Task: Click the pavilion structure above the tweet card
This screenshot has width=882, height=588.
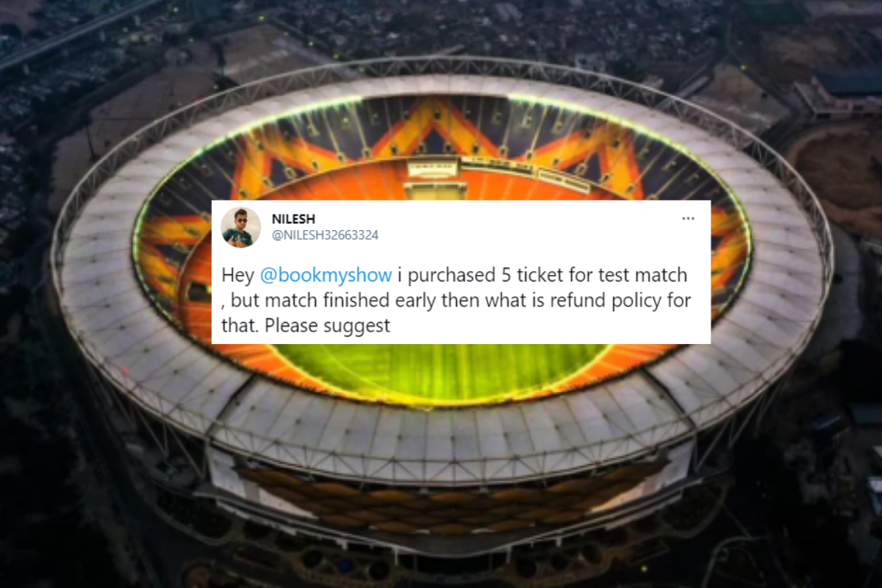Action: pyautogui.click(x=437, y=178)
